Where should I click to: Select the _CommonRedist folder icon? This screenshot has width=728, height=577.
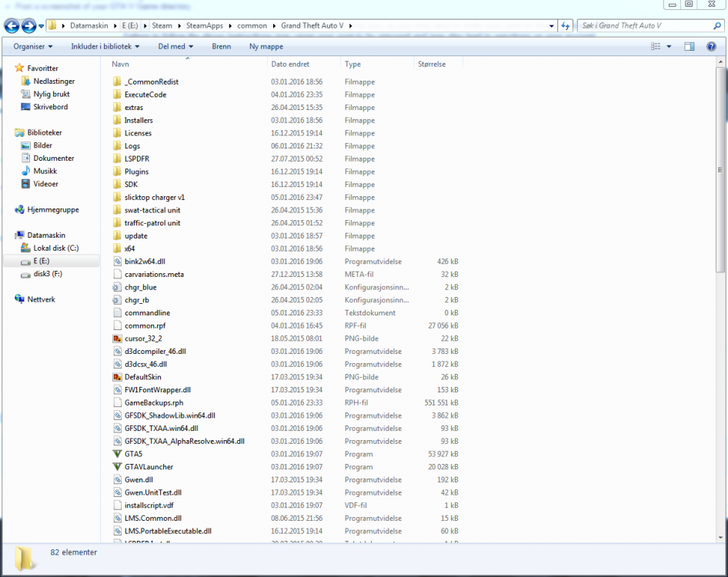click(118, 82)
